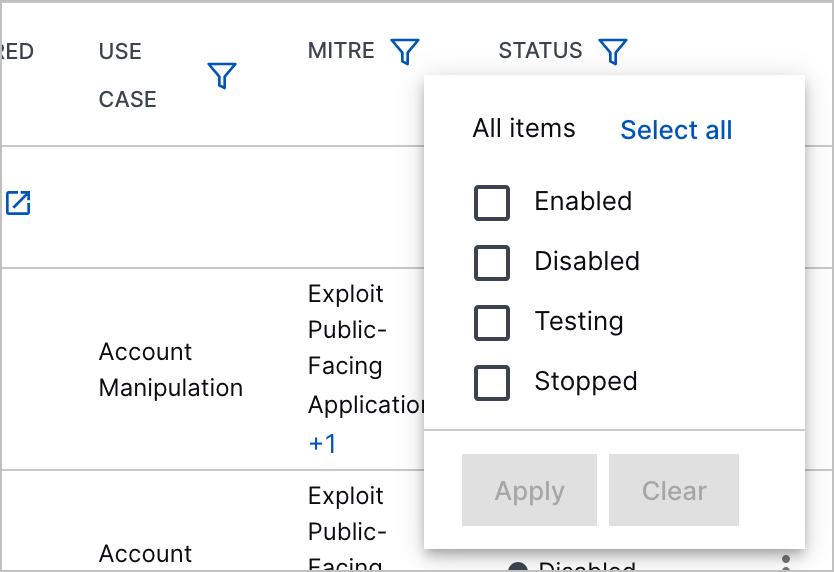Expand the +1 more MITRE techniques link
This screenshot has width=834, height=572.
[x=322, y=443]
